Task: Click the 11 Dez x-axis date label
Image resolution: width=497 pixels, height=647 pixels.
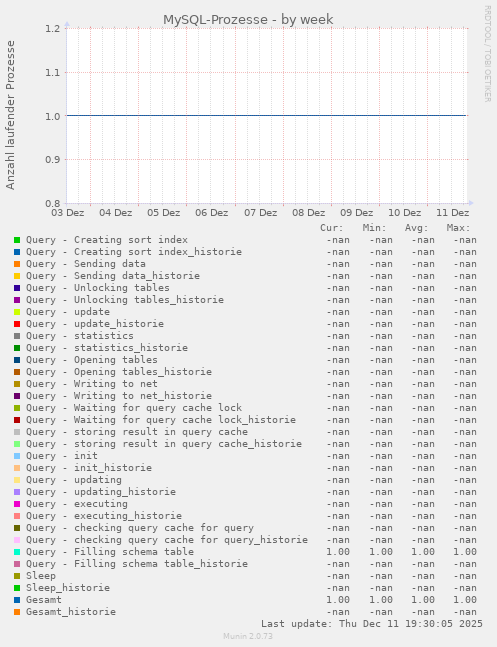Action: click(453, 213)
